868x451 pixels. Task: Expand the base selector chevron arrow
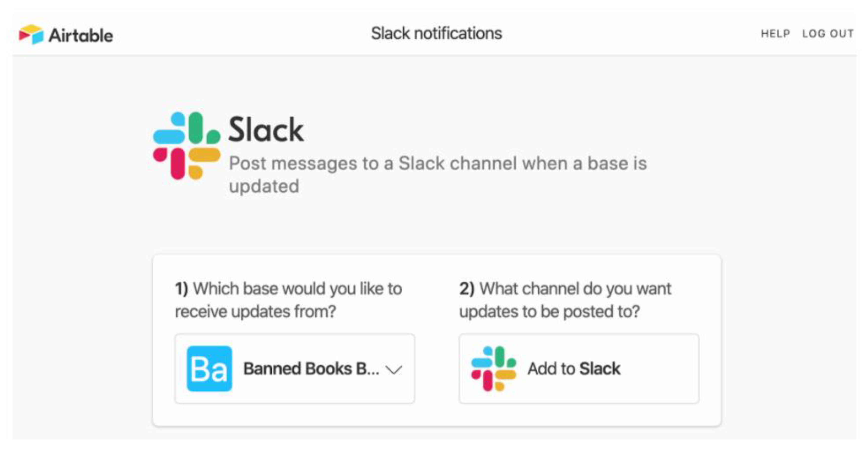[x=394, y=369]
